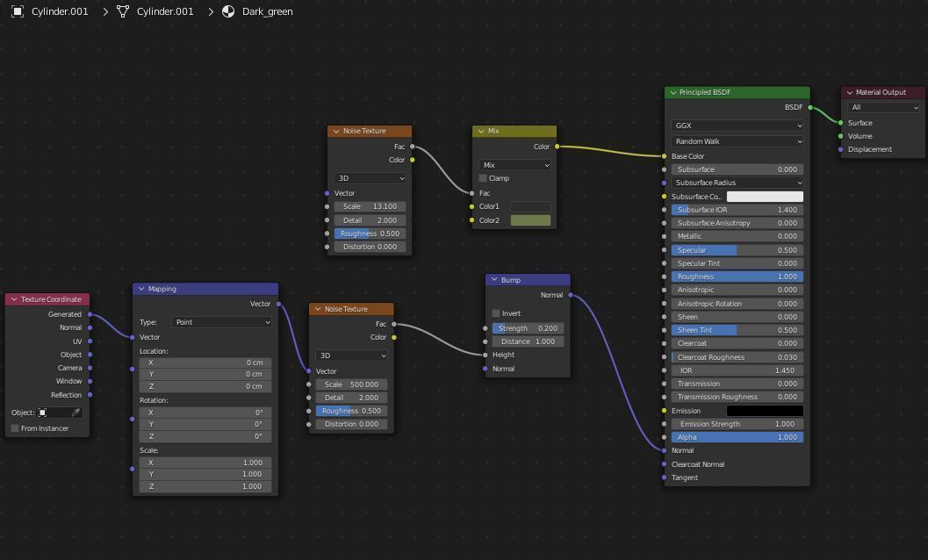Click the Metallic slider
Image resolution: width=928 pixels, height=560 pixels.
point(737,236)
